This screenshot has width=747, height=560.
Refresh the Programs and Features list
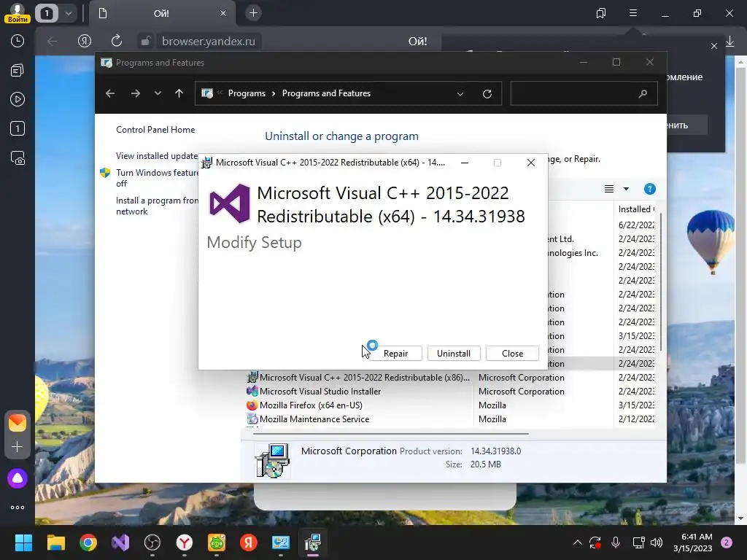pyautogui.click(x=487, y=94)
